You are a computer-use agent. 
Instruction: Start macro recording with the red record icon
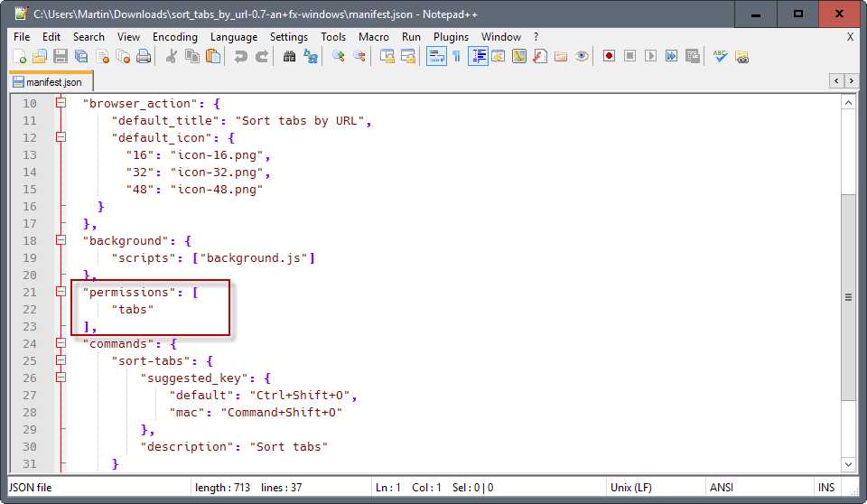click(x=609, y=56)
